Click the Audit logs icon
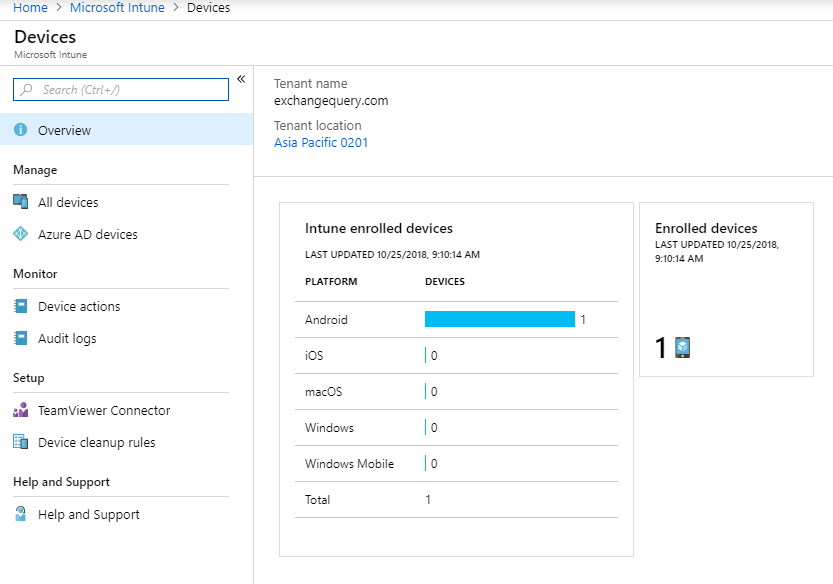This screenshot has height=584, width=833. point(21,338)
